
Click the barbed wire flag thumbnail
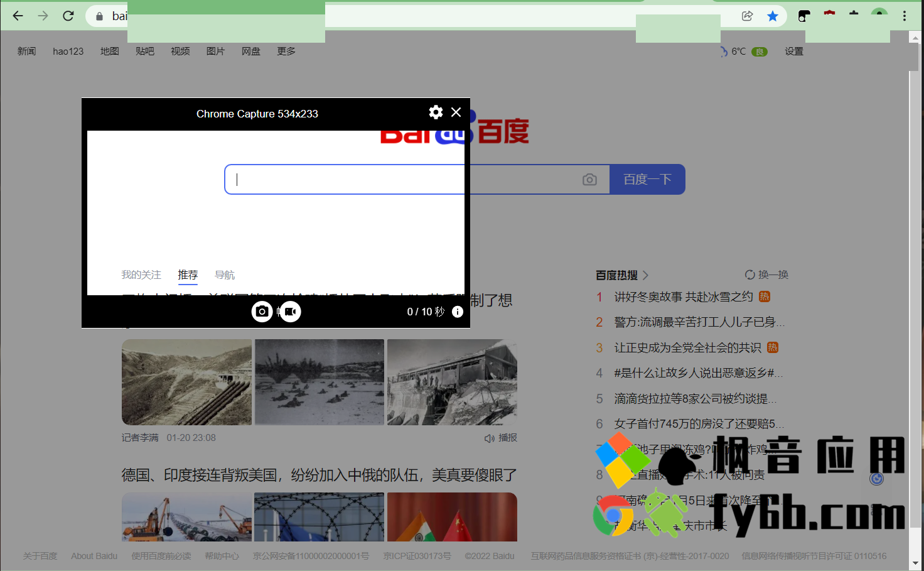(x=320, y=517)
